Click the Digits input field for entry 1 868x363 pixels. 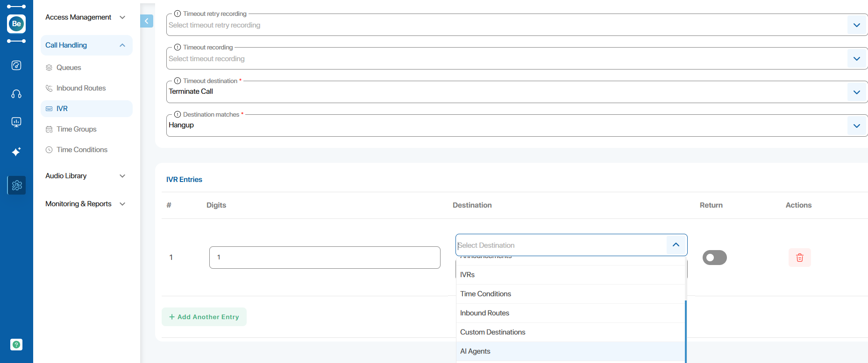(325, 258)
